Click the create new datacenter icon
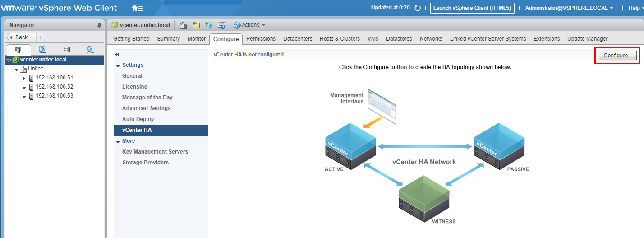 coord(184,25)
